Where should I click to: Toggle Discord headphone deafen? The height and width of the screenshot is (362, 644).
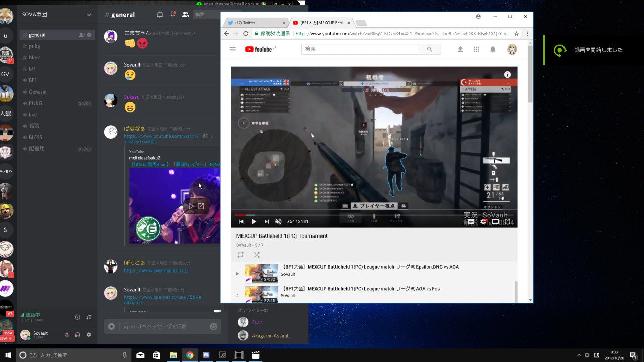pyautogui.click(x=78, y=335)
